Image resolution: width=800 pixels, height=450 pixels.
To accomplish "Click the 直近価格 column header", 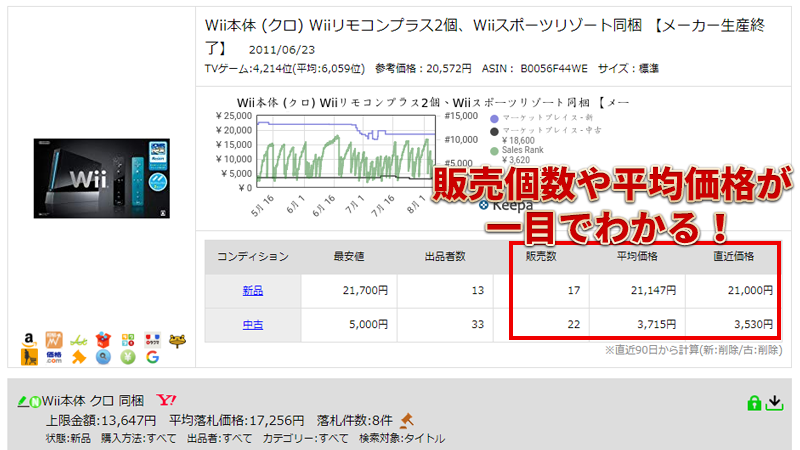I will click(734, 257).
